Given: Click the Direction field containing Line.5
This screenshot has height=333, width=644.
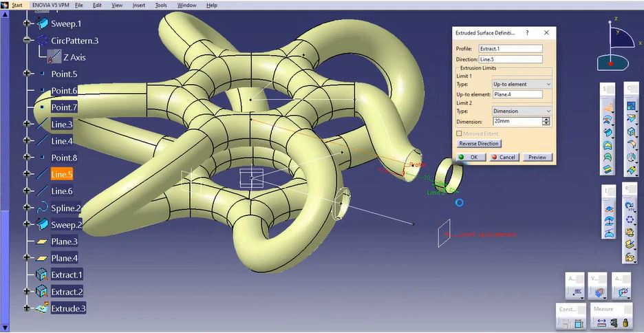Looking at the screenshot, I should coord(511,59).
